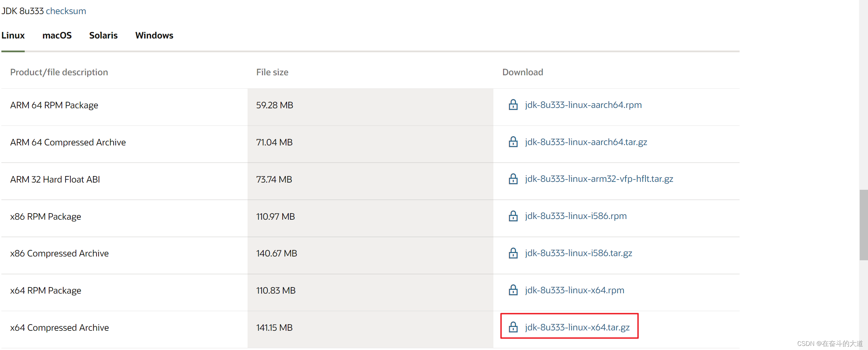868x350 pixels.
Task: Select ARM 32 Hard Float ABI description
Action: (55, 179)
